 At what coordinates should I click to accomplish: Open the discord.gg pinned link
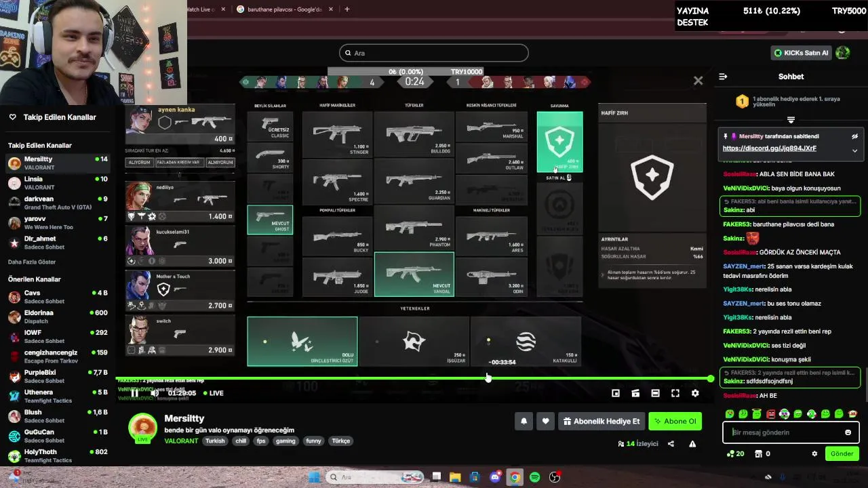coord(769,148)
